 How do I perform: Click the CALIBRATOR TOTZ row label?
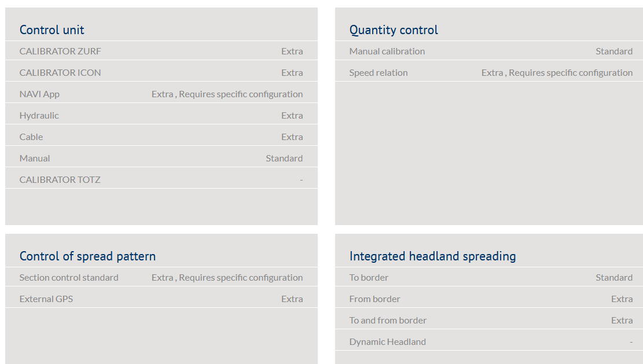(x=60, y=180)
